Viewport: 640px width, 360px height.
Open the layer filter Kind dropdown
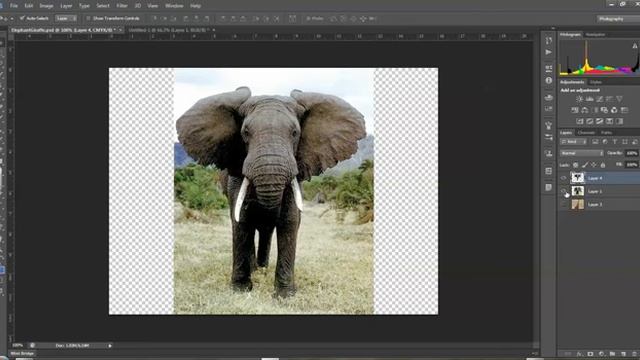click(573, 142)
